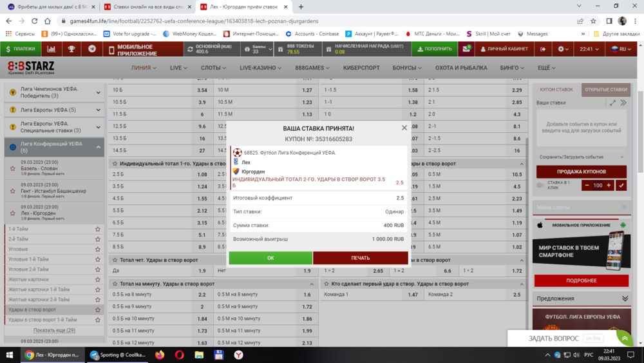Reload the page in Chrome
The height and width of the screenshot is (363, 644).
pyautogui.click(x=35, y=21)
